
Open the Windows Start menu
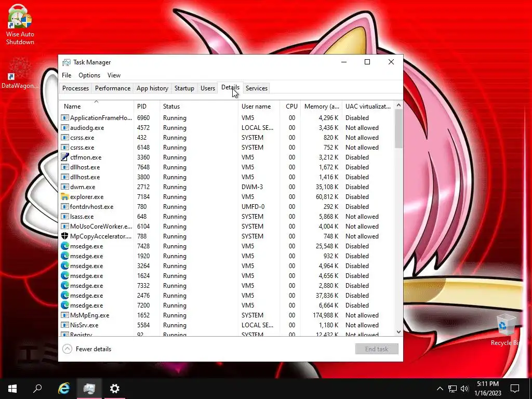pos(12,389)
